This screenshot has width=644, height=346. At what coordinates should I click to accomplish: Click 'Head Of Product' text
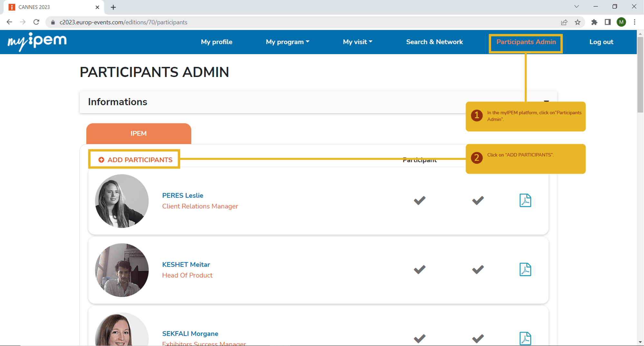(187, 275)
